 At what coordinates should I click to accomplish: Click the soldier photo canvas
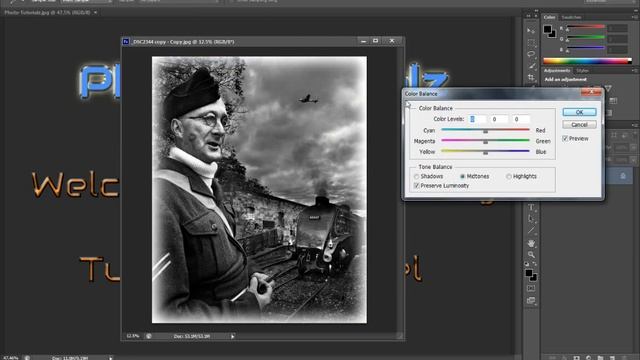[x=259, y=190]
